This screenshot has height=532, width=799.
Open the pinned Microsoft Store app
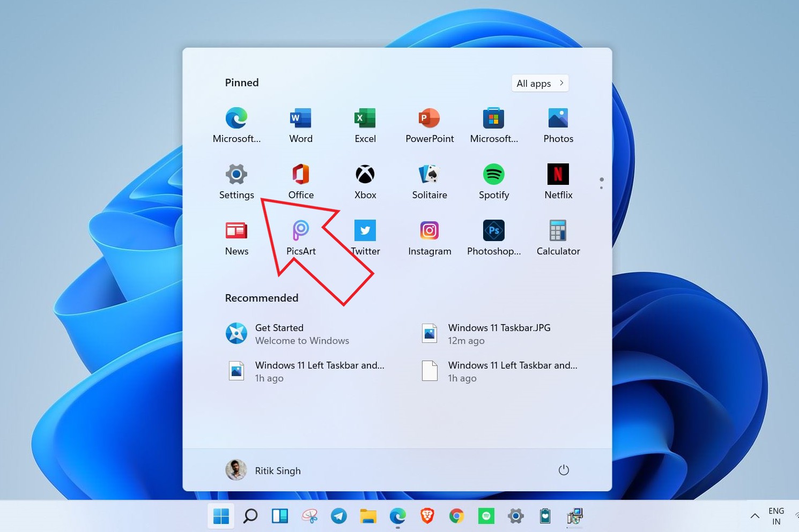(x=494, y=125)
